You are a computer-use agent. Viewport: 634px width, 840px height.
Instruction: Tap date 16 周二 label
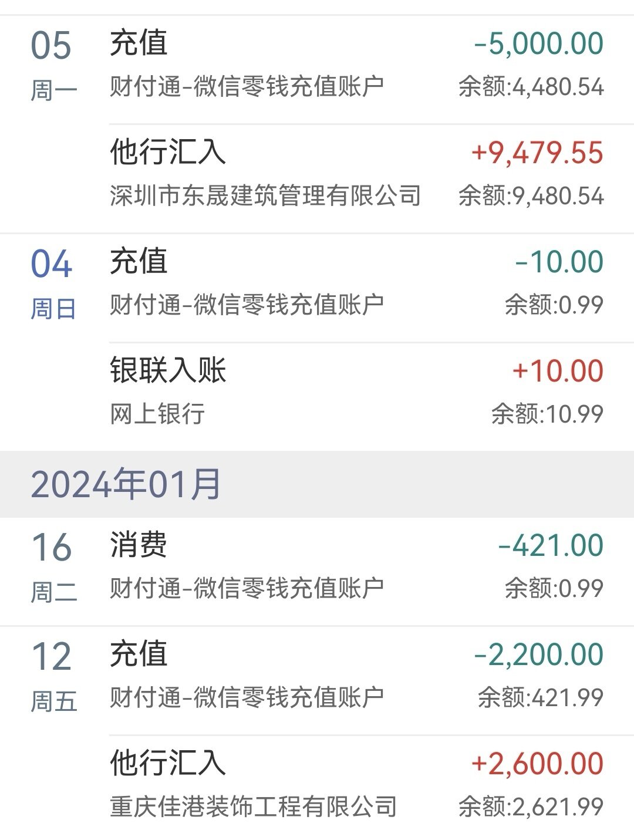click(53, 568)
